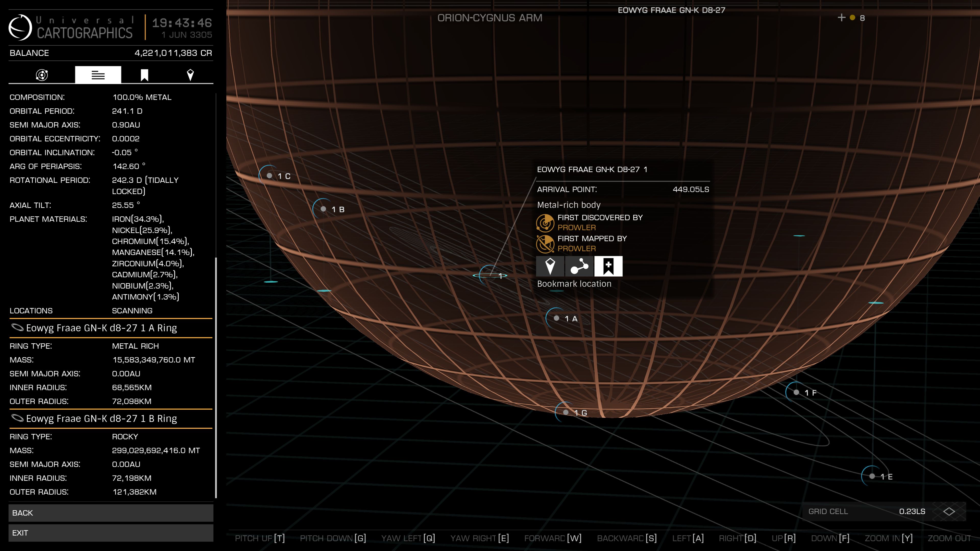Click RIGHT [D] control hint

[x=737, y=538]
